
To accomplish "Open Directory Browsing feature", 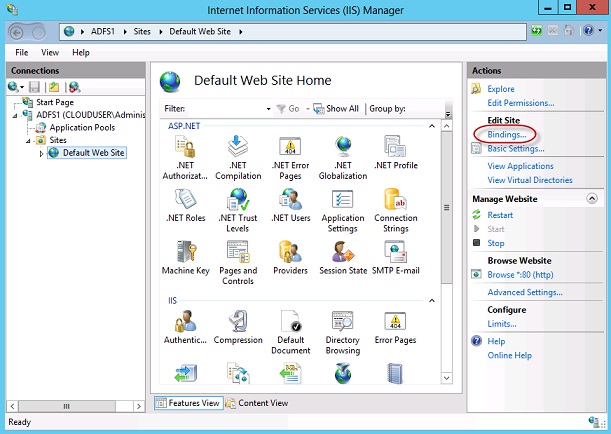I will click(343, 332).
